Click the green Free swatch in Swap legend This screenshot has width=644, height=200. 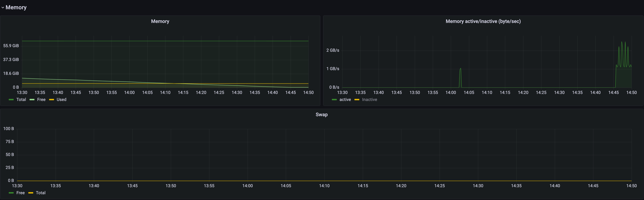[11, 193]
